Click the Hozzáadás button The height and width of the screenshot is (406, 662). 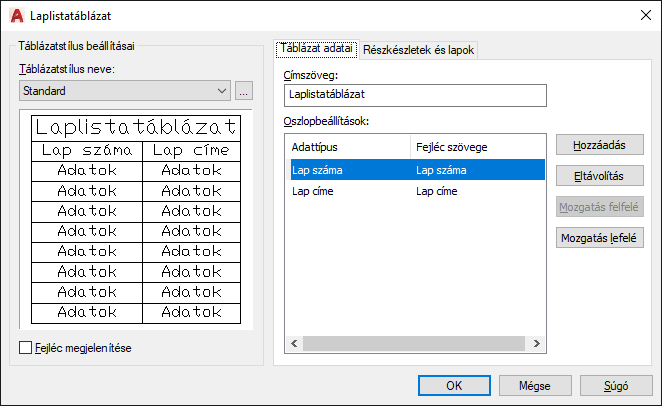pos(599,145)
